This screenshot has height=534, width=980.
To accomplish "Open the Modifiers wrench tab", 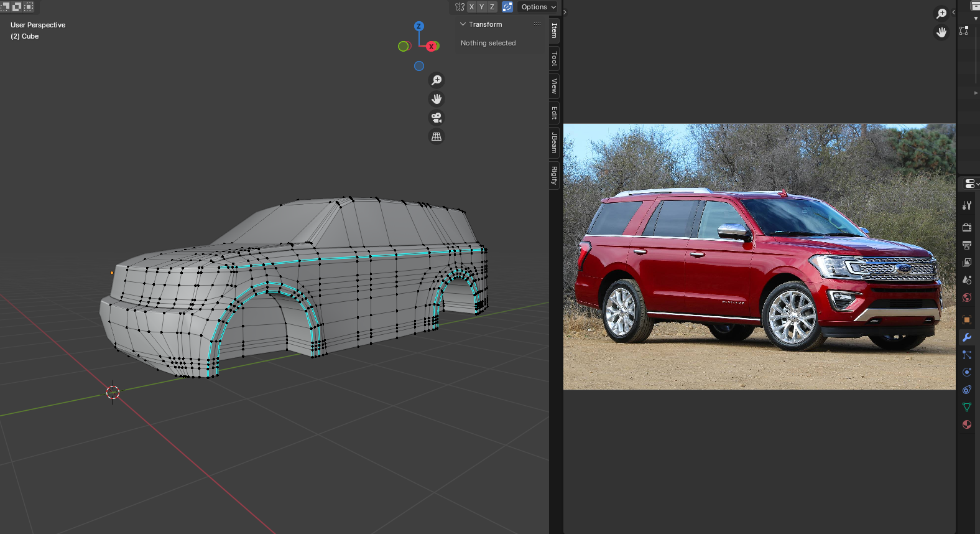I will pos(967,337).
